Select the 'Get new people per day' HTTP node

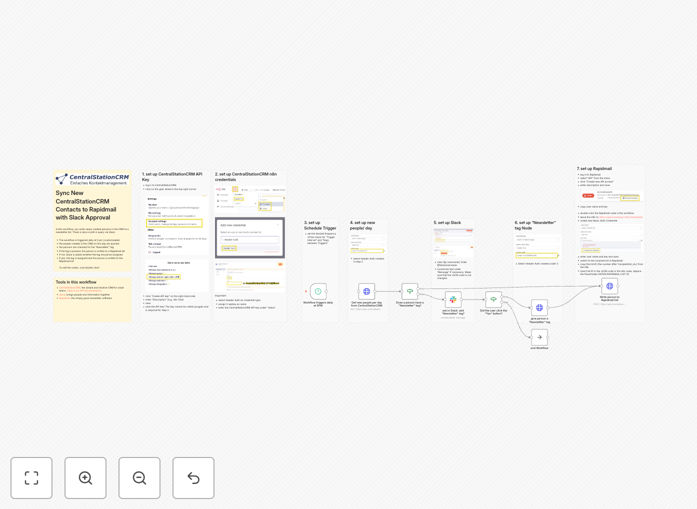pos(366,292)
